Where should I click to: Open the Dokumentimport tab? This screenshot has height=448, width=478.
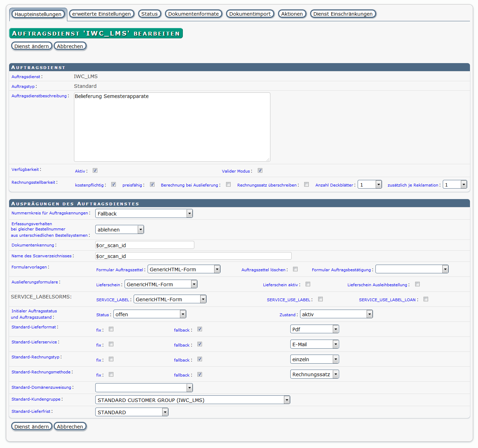[x=250, y=14]
